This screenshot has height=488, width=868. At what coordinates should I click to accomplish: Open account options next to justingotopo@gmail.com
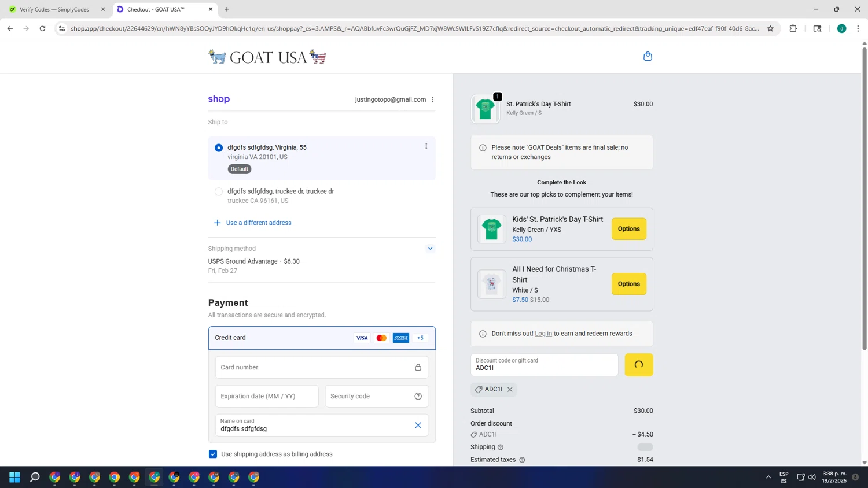point(432,99)
